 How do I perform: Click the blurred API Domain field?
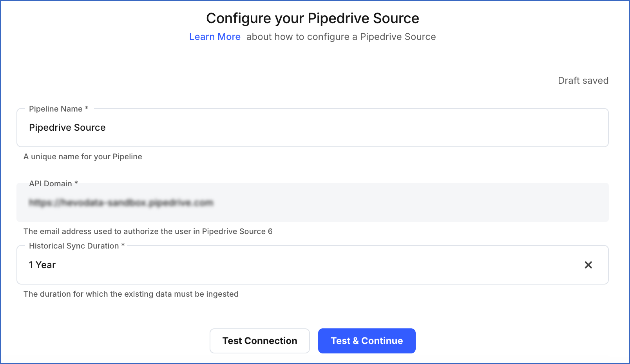point(274,202)
